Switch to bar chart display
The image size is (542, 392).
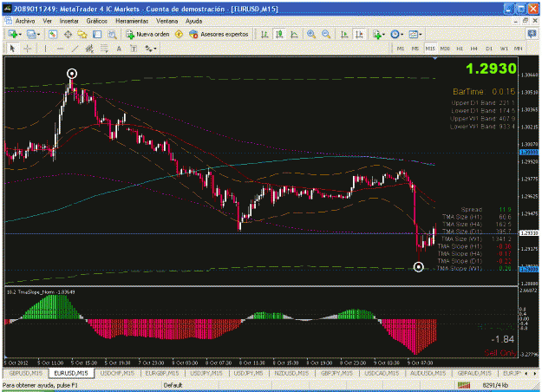pos(264,34)
